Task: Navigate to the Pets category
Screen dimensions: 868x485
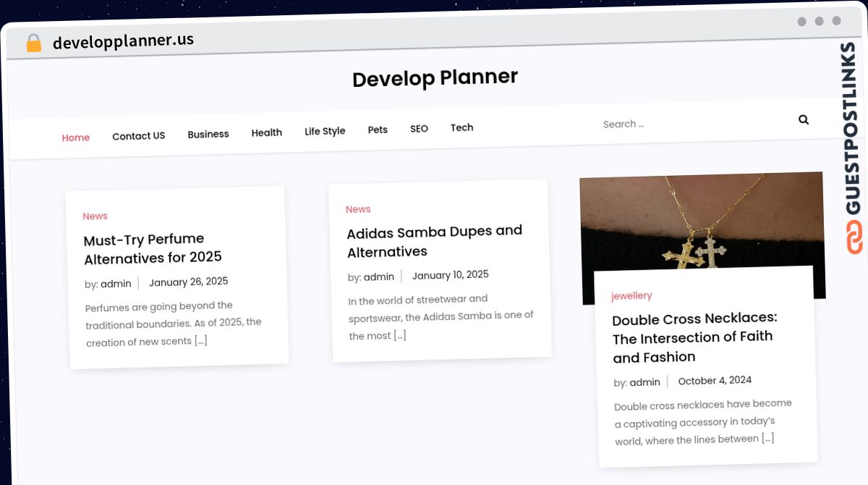Action: point(378,130)
